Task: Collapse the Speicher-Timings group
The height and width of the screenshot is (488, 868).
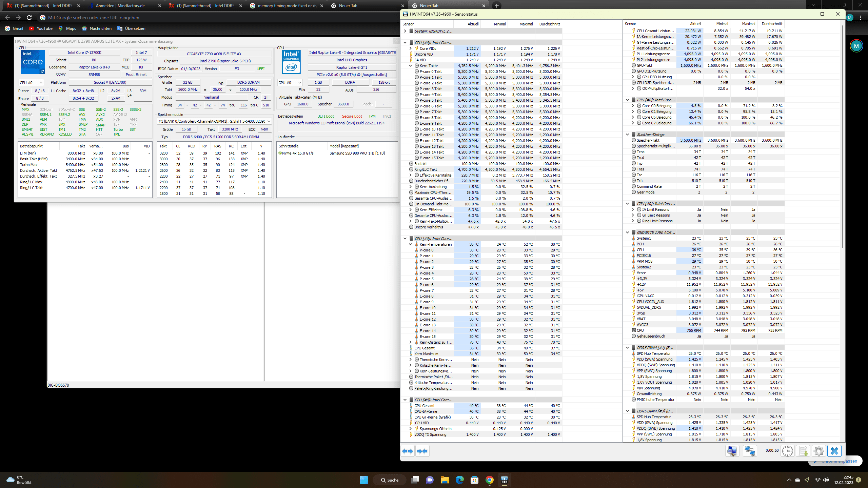Action: [x=627, y=135]
